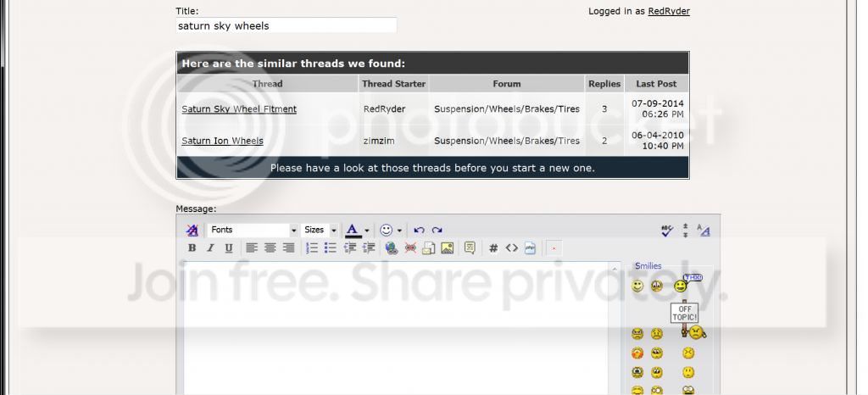Screen dimensions: 868x395
Task: Insert an unordered bullet list
Action: click(x=331, y=248)
